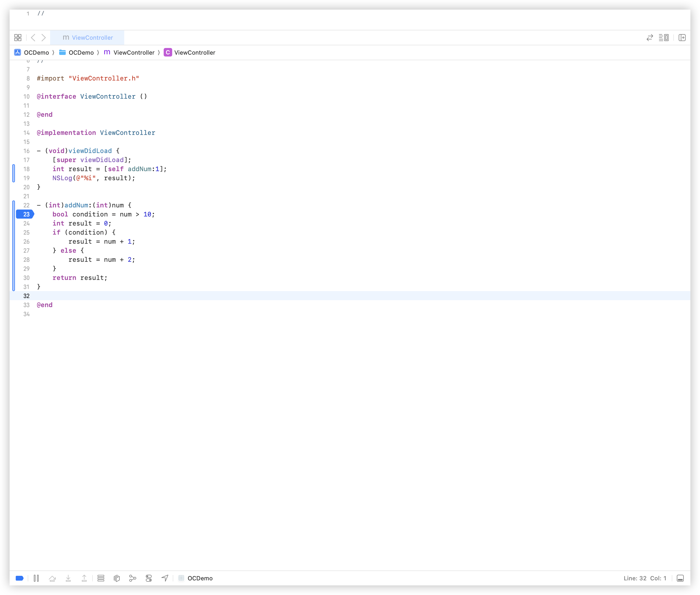Click the Debug View Hierarchy icon
Screen dimensions: 700x595
click(x=117, y=578)
